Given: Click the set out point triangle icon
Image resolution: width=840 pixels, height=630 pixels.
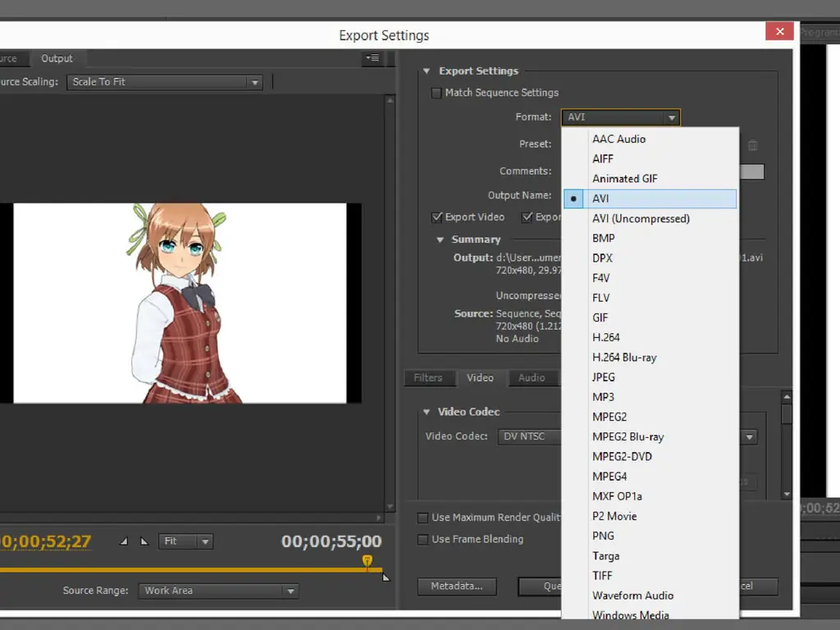Looking at the screenshot, I should 144,541.
